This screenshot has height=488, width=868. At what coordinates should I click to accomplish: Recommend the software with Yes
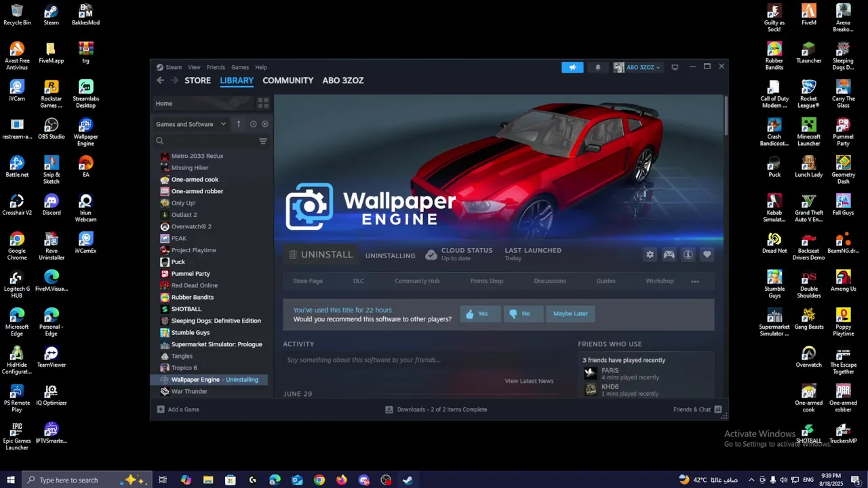pos(480,314)
